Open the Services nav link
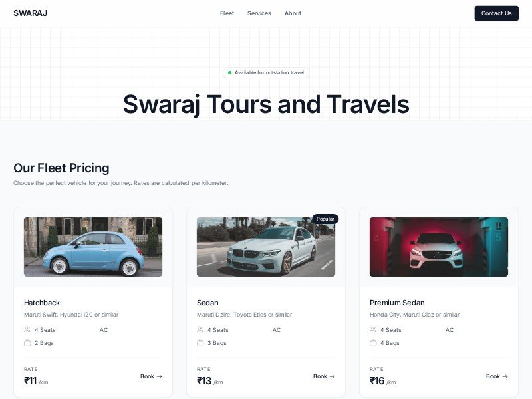Screen dimensions: 532x399 pos(259,13)
